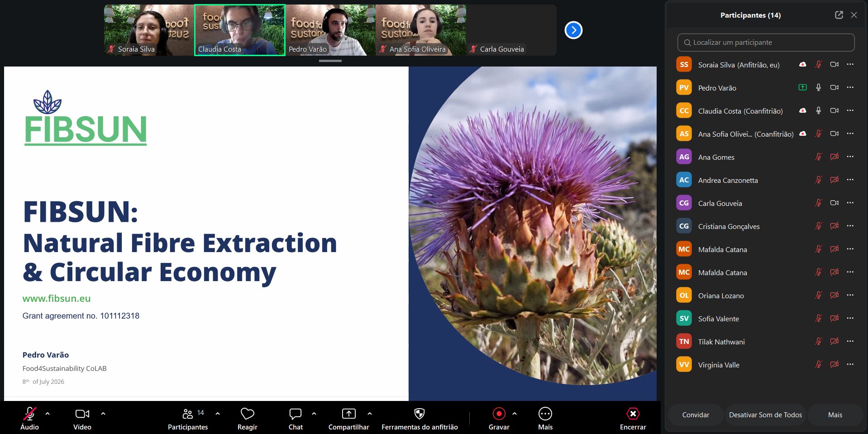Open more options for Soraia Silva
Viewport: 868px width, 434px height.
point(850,64)
